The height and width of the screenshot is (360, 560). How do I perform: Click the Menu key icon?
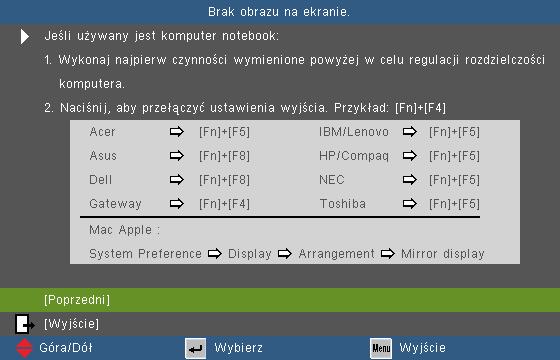[x=381, y=348]
